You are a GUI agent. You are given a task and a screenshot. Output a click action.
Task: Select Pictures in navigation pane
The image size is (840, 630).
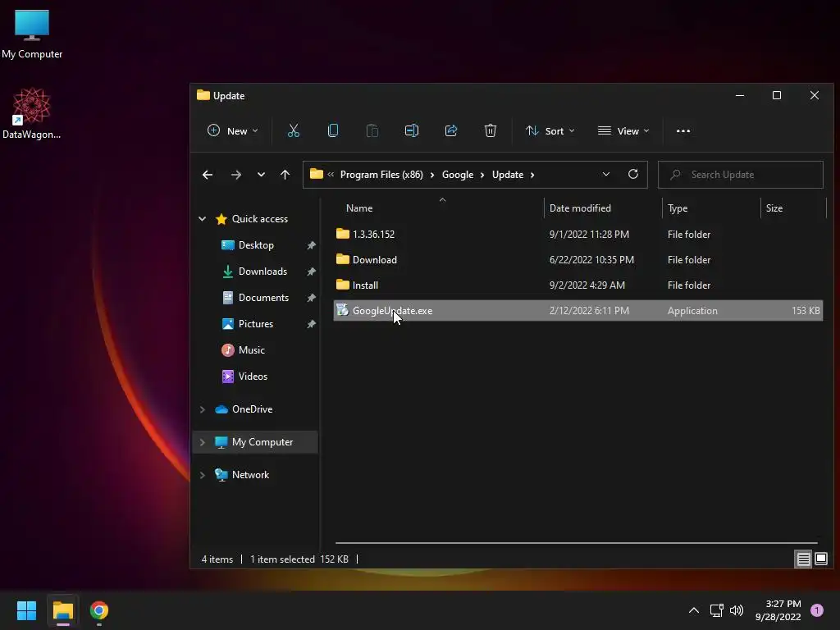(255, 324)
